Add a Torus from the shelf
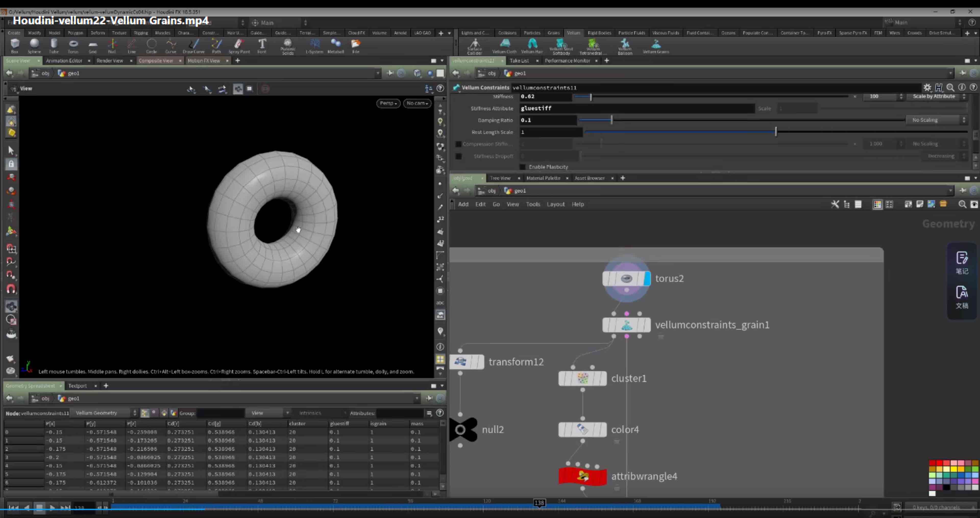The image size is (980, 518). click(x=73, y=46)
